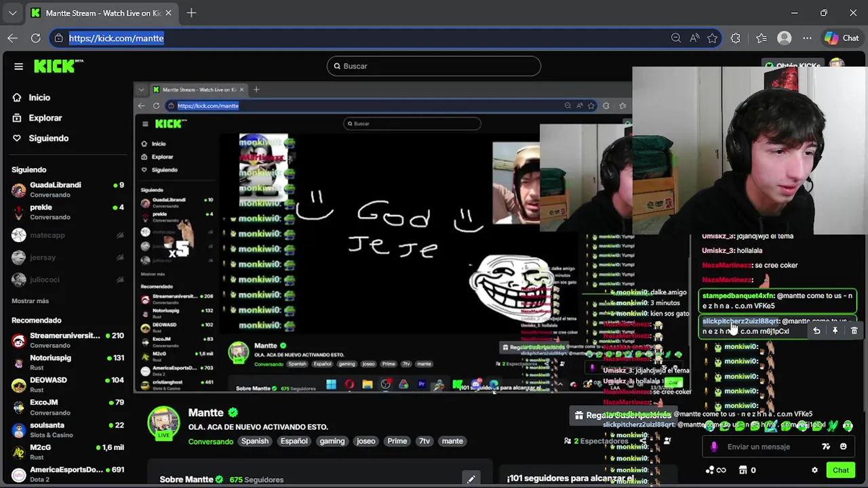Image resolution: width=868 pixels, height=488 pixels.
Task: Select the Prime tag
Action: 397,441
